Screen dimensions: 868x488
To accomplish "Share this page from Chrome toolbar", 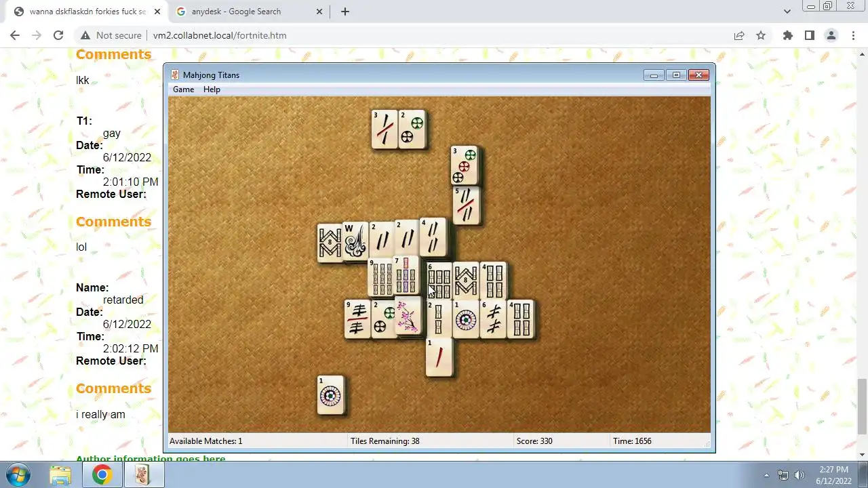I will [739, 35].
